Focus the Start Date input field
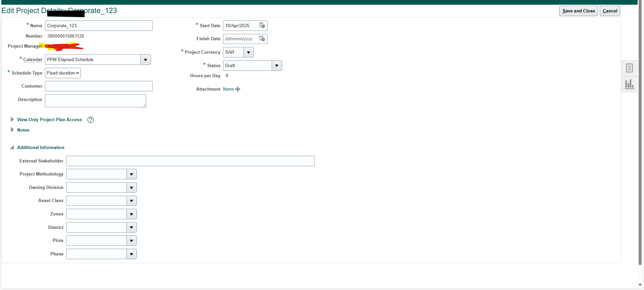Image resolution: width=644 pixels, height=290 pixels. 241,26
